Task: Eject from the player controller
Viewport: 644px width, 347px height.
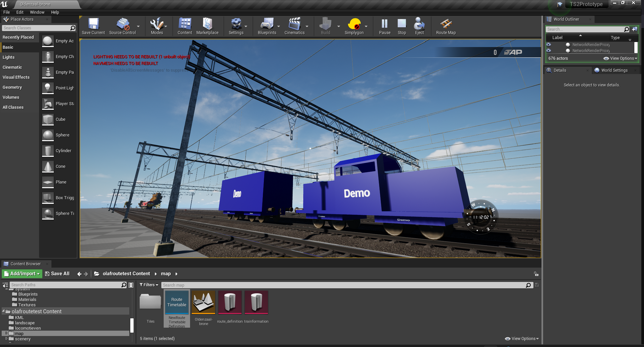Action: click(419, 26)
